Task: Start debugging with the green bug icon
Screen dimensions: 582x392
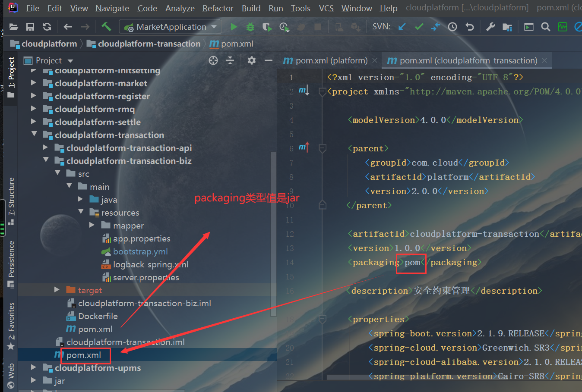Action: [250, 27]
